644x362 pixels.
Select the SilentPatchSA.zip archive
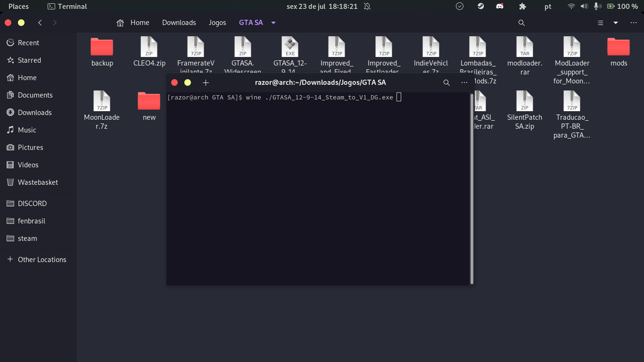[x=525, y=110]
